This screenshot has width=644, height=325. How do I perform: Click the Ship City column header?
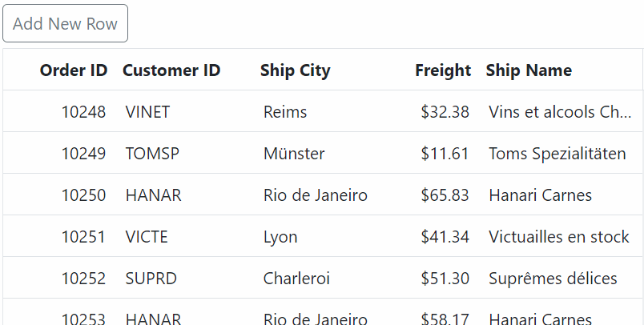295,70
